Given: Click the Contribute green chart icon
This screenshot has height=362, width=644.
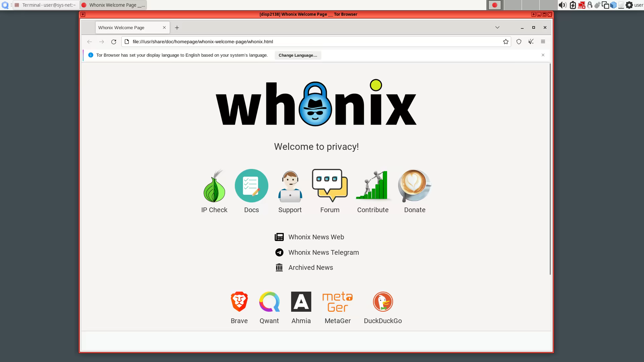Looking at the screenshot, I should click(373, 186).
